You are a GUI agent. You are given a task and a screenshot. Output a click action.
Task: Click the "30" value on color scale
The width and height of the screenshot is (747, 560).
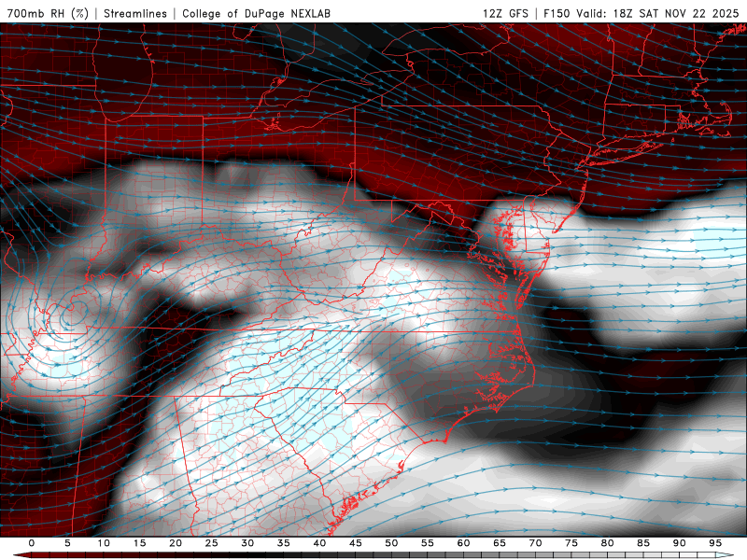(x=247, y=543)
